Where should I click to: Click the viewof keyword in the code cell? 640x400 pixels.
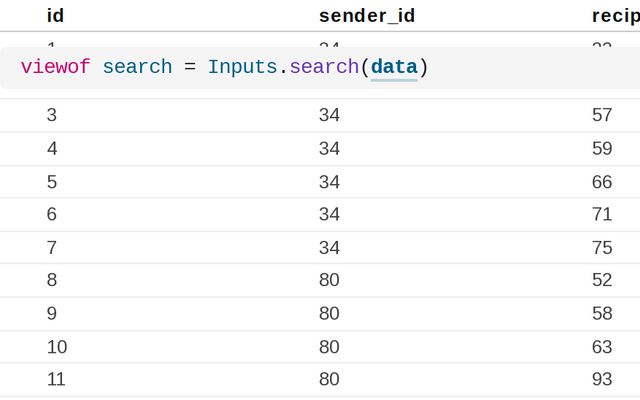click(x=56, y=67)
